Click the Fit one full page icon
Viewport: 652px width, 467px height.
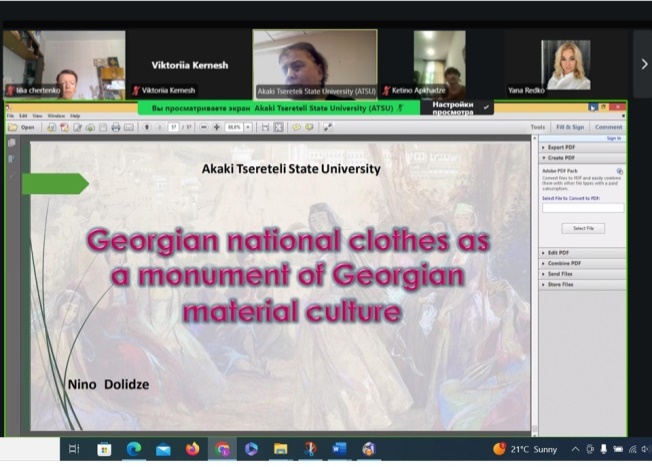(x=278, y=127)
